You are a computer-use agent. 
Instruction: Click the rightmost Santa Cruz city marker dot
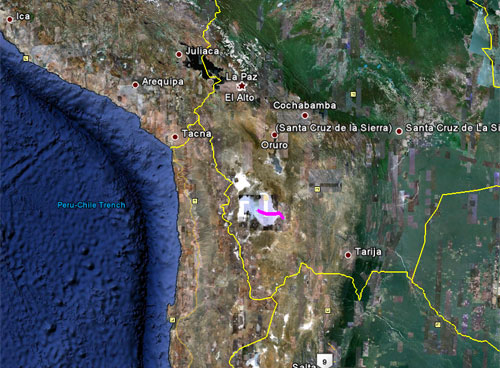(399, 131)
